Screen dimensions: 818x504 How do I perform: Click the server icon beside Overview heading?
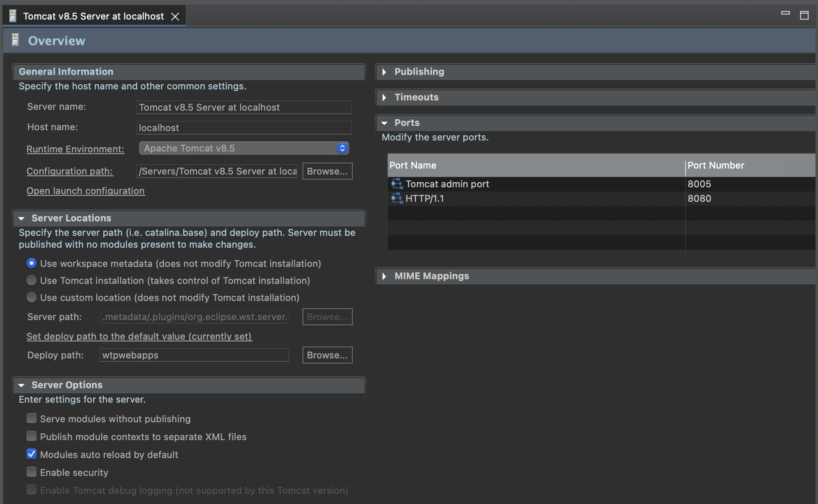(15, 40)
